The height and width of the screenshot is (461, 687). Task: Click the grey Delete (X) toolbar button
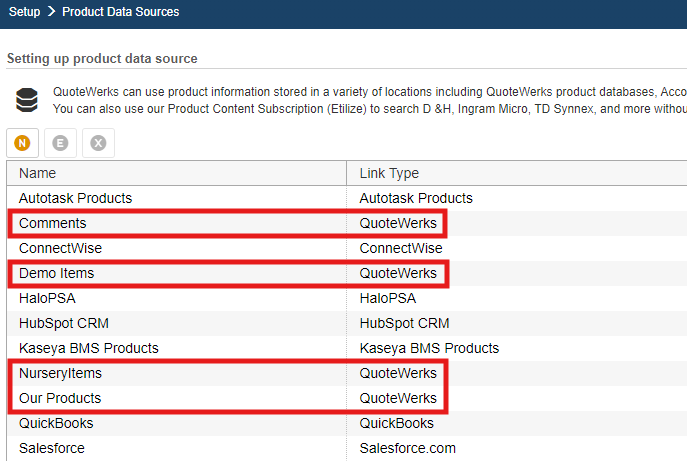coord(98,143)
